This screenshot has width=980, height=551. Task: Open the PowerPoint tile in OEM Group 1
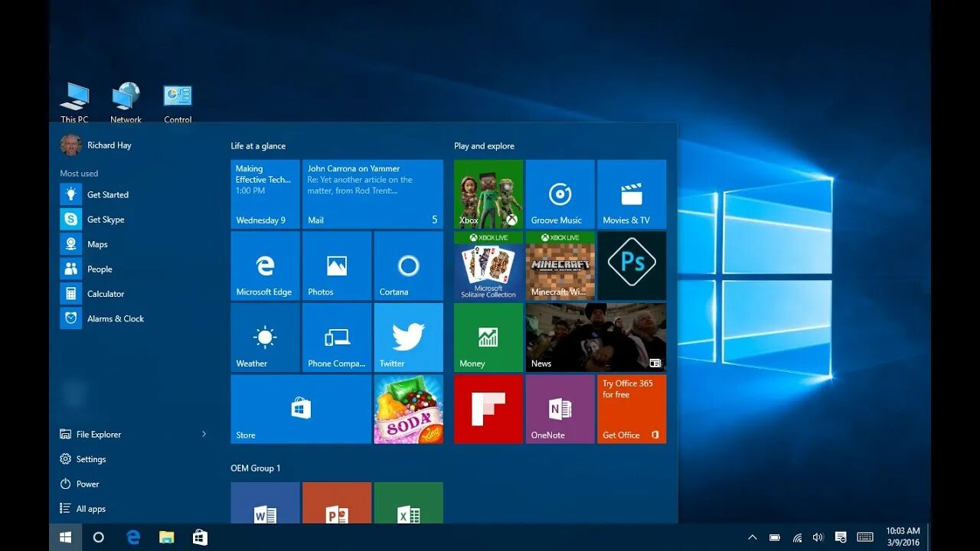coord(337,503)
